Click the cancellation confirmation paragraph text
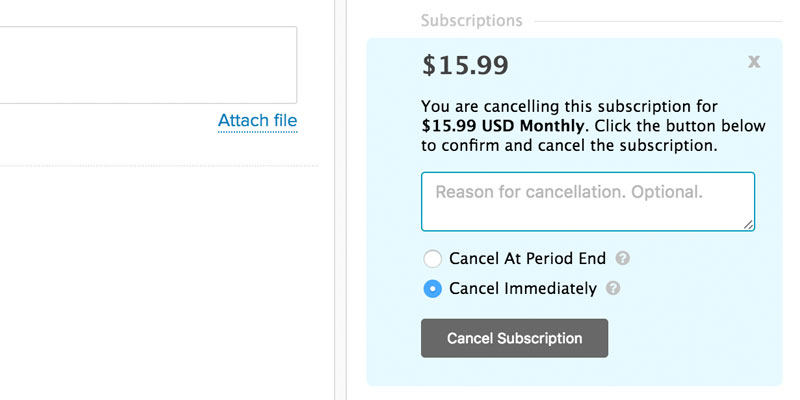Screen dimensions: 800x400 593,126
